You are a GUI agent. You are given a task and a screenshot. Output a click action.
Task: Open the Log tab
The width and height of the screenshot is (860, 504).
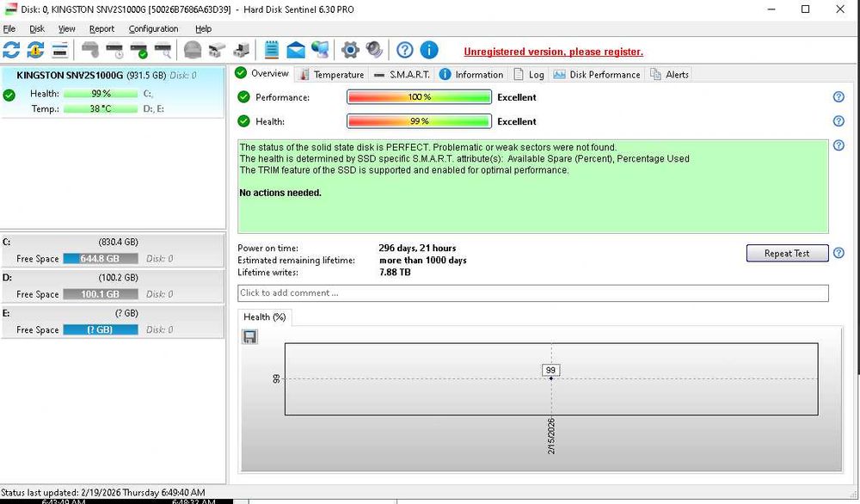coord(529,75)
